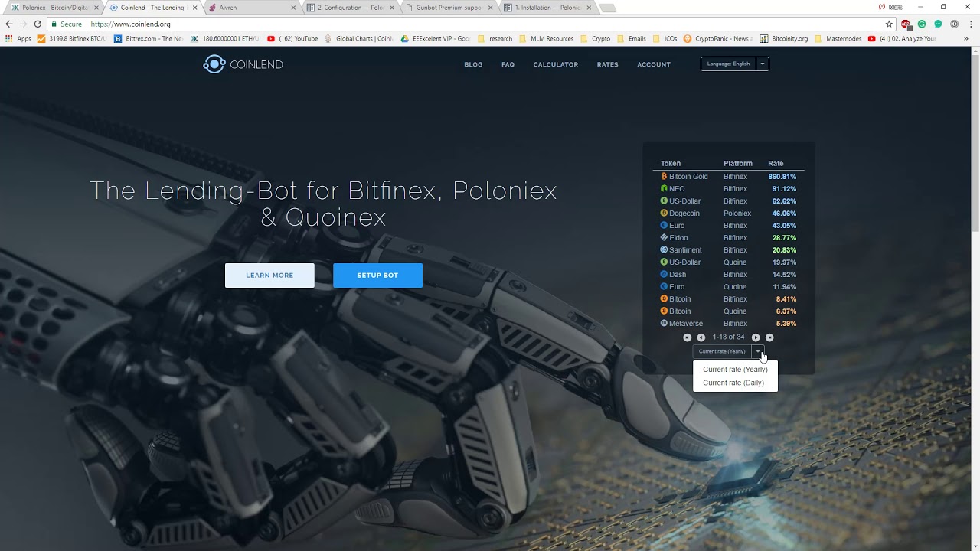The height and width of the screenshot is (551, 980).
Task: Click the Metaverse coin icon
Action: tap(664, 323)
